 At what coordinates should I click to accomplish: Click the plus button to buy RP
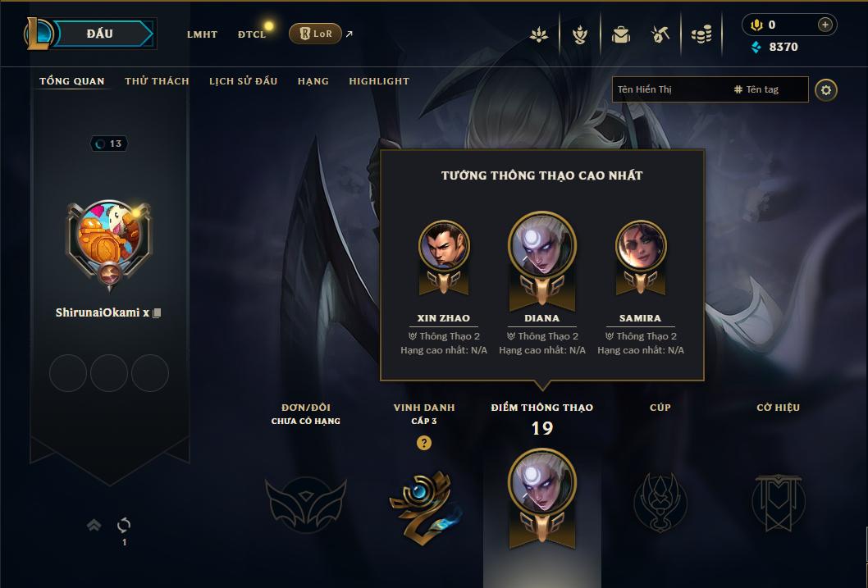click(825, 25)
